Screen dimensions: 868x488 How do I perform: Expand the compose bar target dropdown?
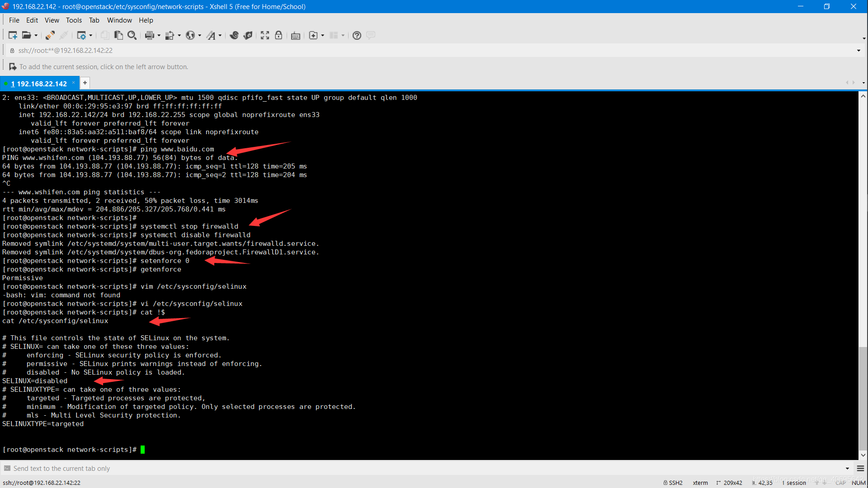847,469
